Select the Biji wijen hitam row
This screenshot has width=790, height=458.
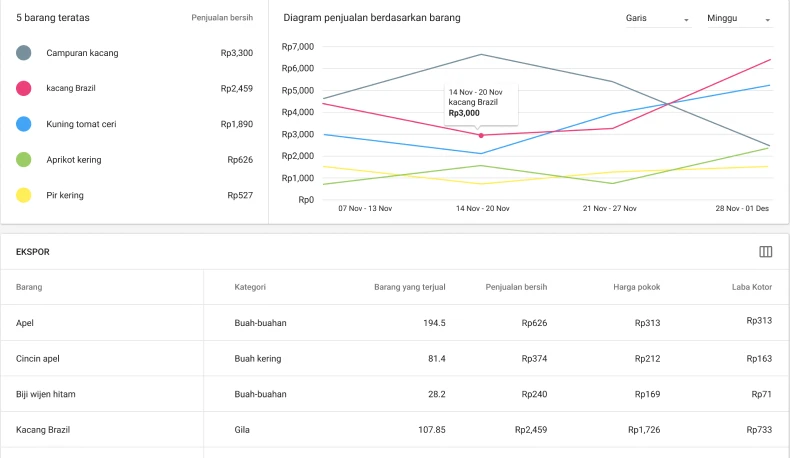click(394, 394)
